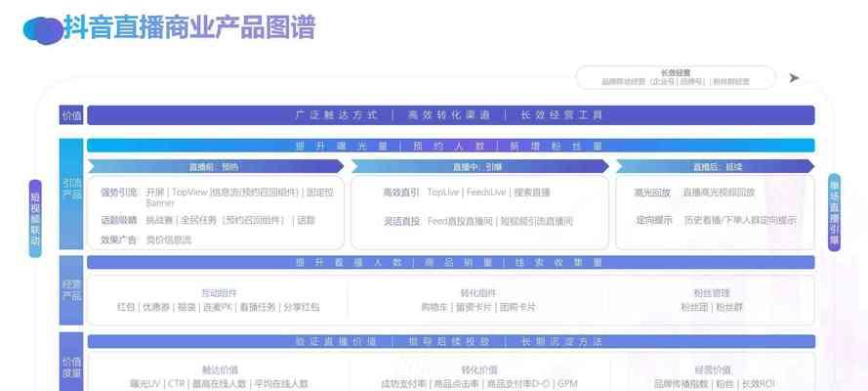Select the 引流产品 side label
Screen dimensions: 868x391
click(x=71, y=194)
